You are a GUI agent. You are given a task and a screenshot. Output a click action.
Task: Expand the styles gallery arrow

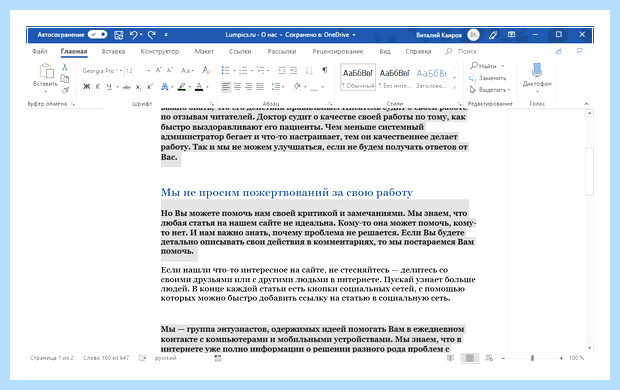click(x=454, y=87)
